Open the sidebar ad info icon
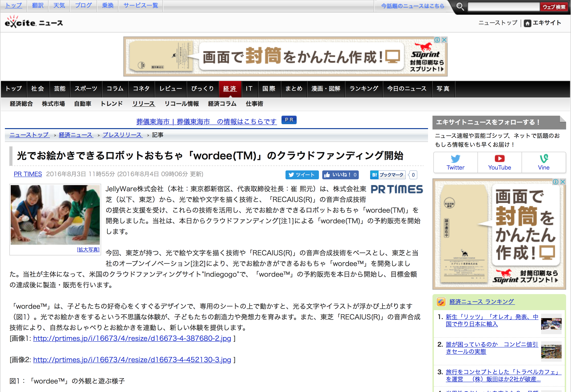Viewport: 571px width, 392px height. pyautogui.click(x=555, y=182)
